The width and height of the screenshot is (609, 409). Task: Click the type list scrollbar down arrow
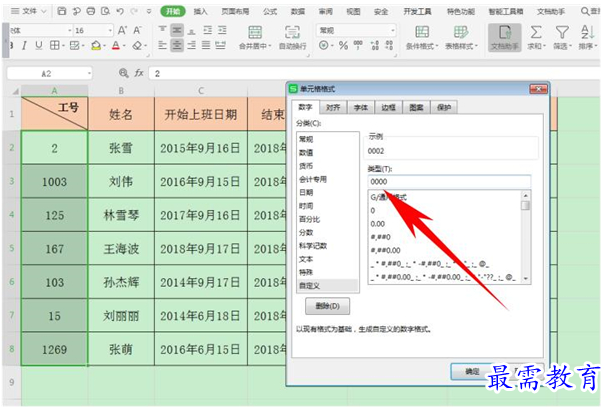pyautogui.click(x=525, y=278)
